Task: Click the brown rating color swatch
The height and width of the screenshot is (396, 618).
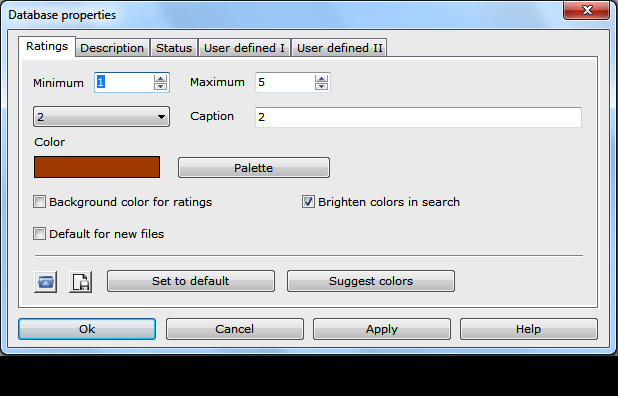Action: tap(97, 167)
